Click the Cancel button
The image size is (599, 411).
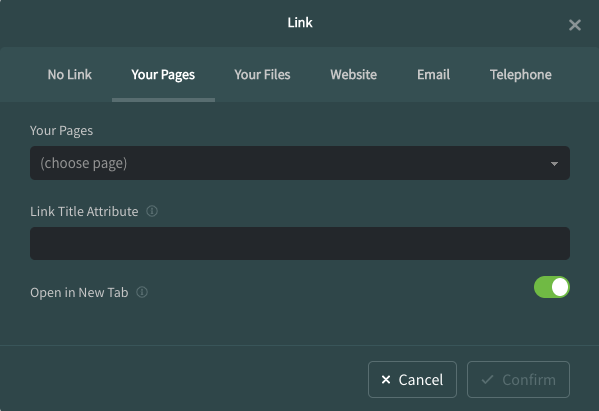coord(412,379)
